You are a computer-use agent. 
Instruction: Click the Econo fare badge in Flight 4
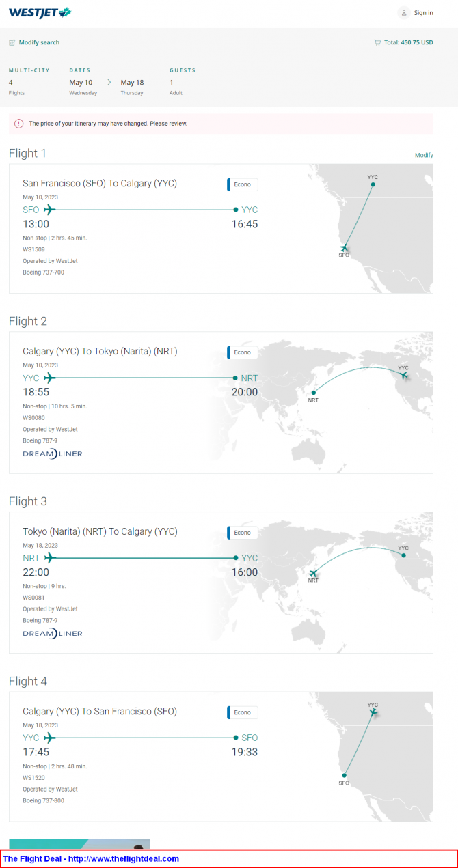[243, 712]
